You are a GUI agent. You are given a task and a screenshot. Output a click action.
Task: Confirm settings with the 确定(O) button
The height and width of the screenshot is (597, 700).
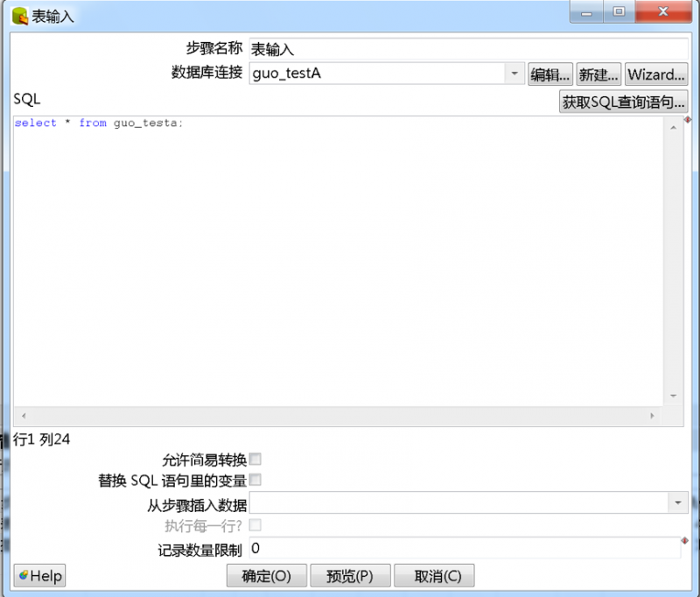click(266, 576)
